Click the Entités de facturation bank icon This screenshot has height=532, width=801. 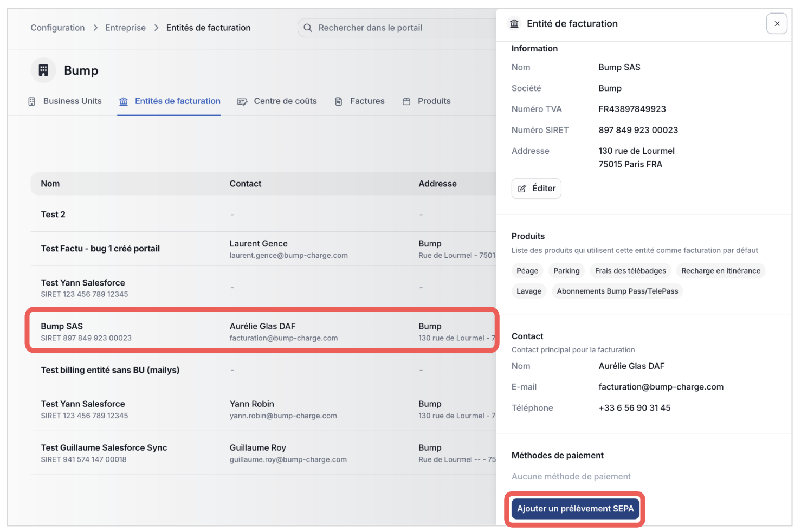[x=124, y=101]
